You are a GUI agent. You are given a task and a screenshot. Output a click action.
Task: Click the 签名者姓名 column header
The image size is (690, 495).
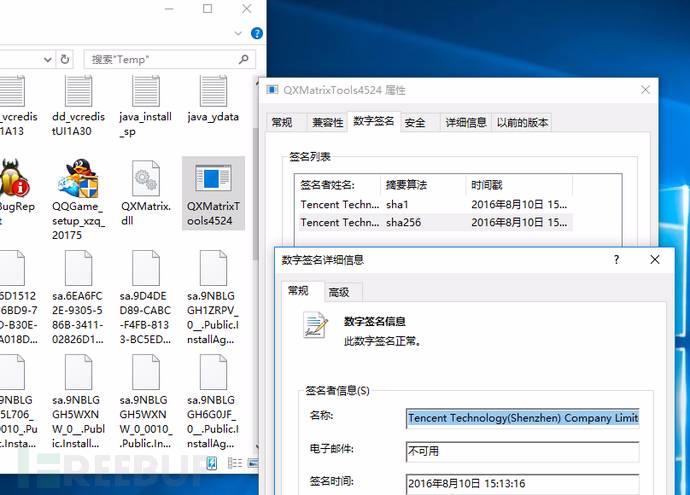[x=337, y=185]
